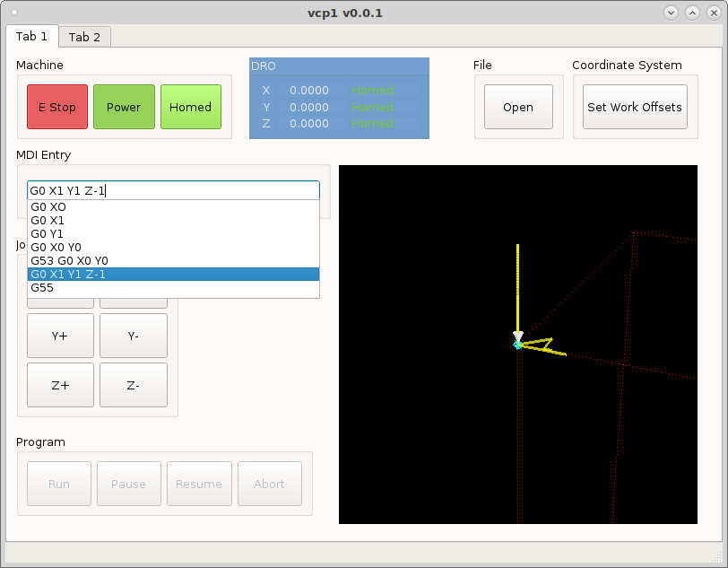728x568 pixels.
Task: Click Set Work Offsets button
Action: 635,107
